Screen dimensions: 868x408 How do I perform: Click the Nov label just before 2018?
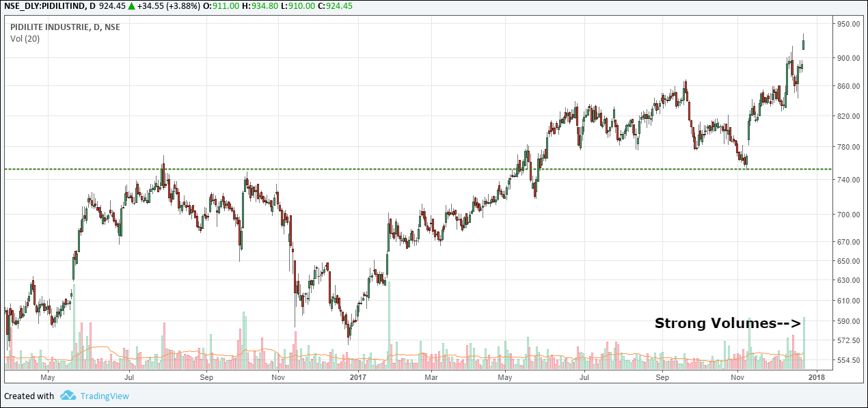pos(737,377)
